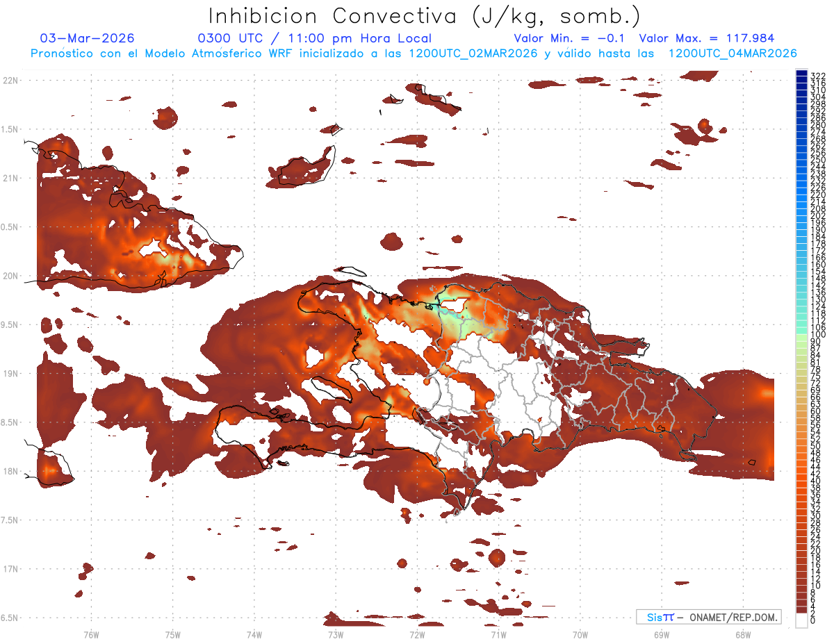The height and width of the screenshot is (644, 834).
Task: Click the 22N latitude label
Action: pos(10,80)
